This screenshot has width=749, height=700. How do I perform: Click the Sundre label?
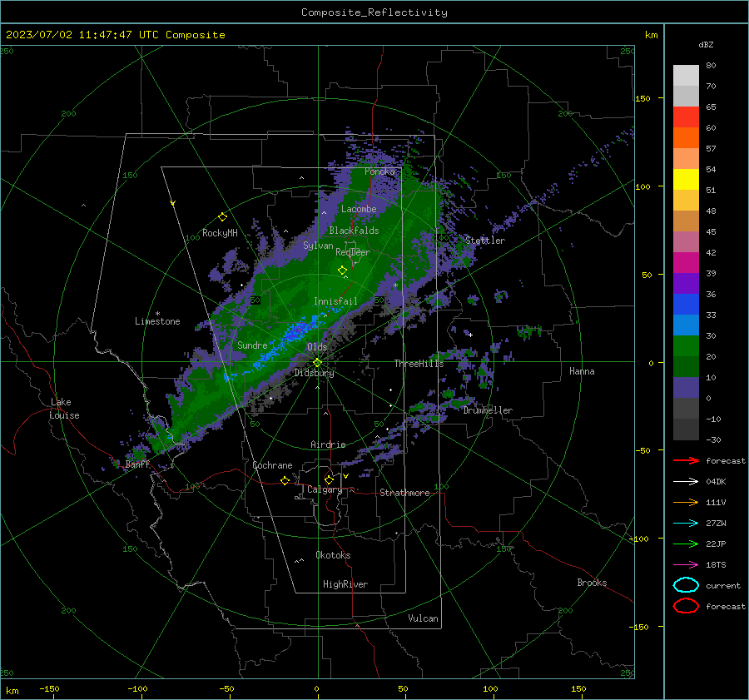click(x=252, y=345)
